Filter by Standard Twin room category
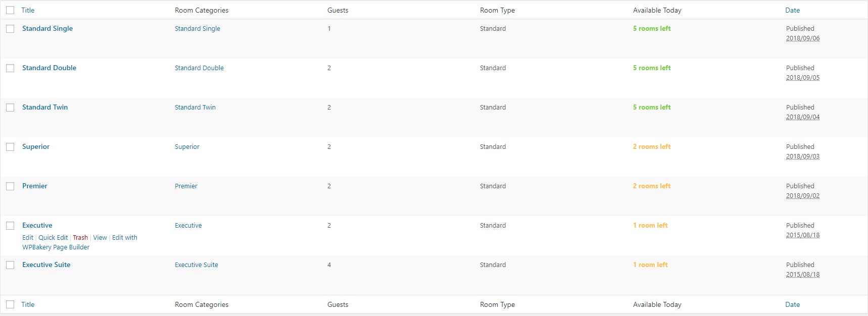Viewport: 868px width, 316px height. pyautogui.click(x=195, y=107)
